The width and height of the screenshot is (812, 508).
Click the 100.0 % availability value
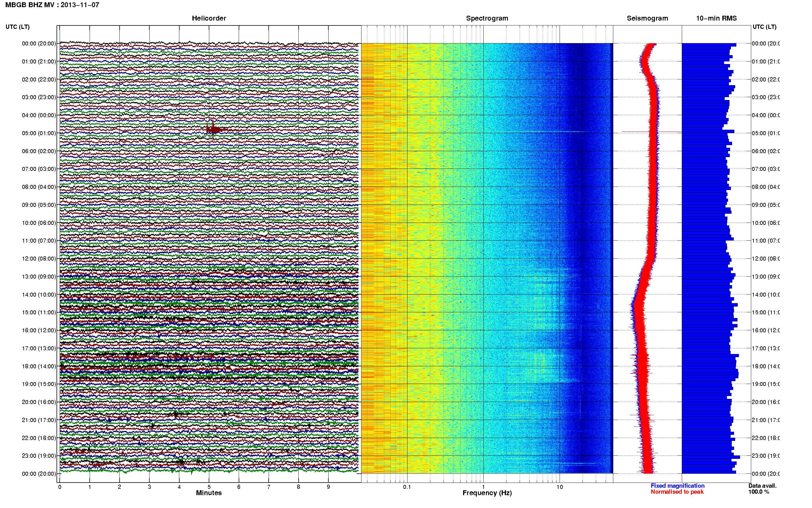pos(759,492)
